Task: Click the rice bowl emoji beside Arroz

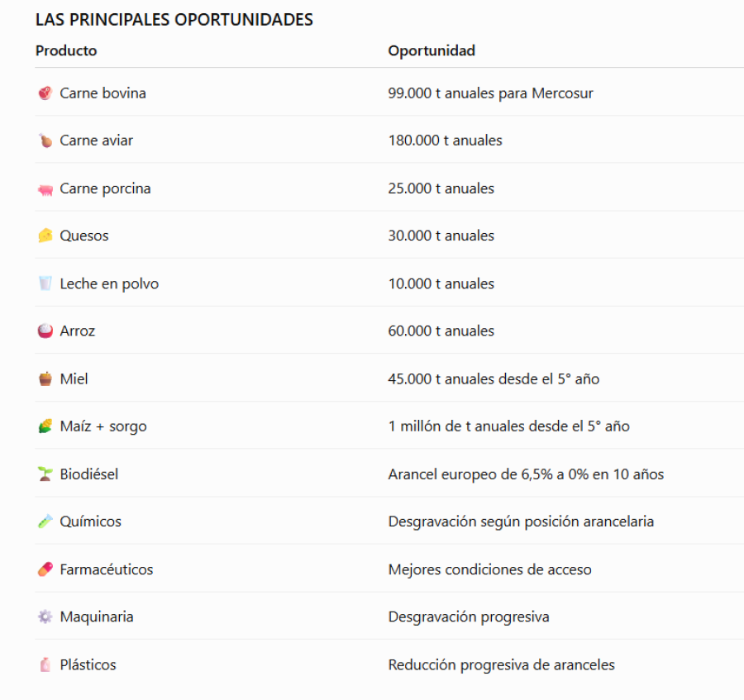Action: point(45,331)
